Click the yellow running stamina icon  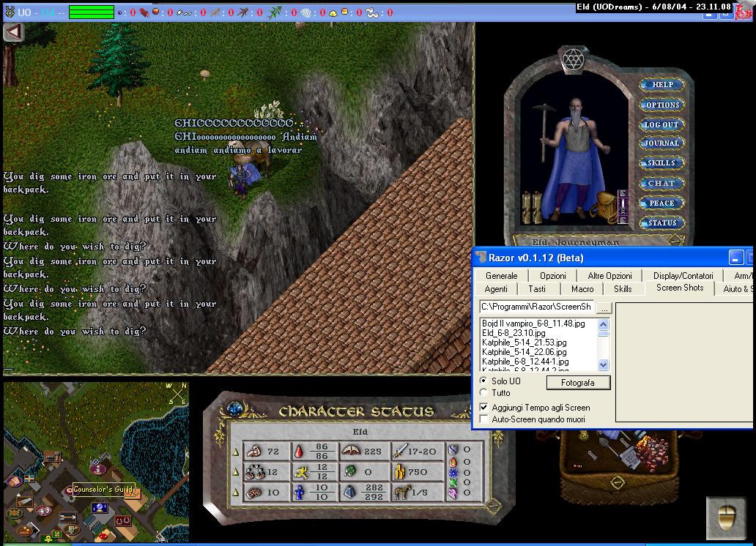coord(301,472)
